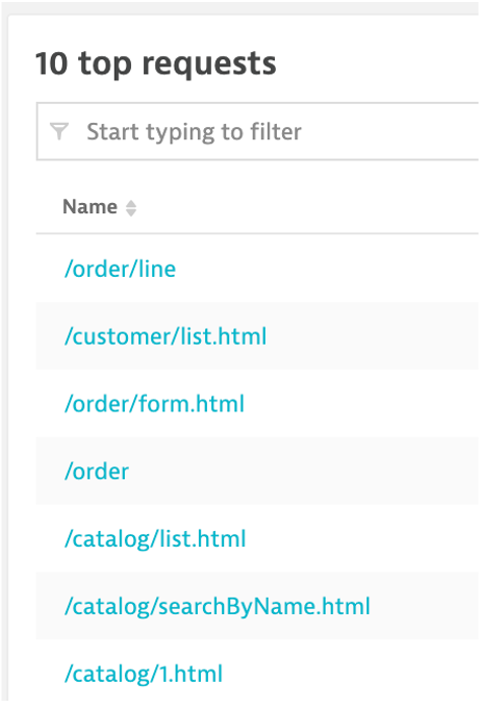This screenshot has width=479, height=708.
Task: Open the /catalog/list.html request
Action: [x=155, y=539]
